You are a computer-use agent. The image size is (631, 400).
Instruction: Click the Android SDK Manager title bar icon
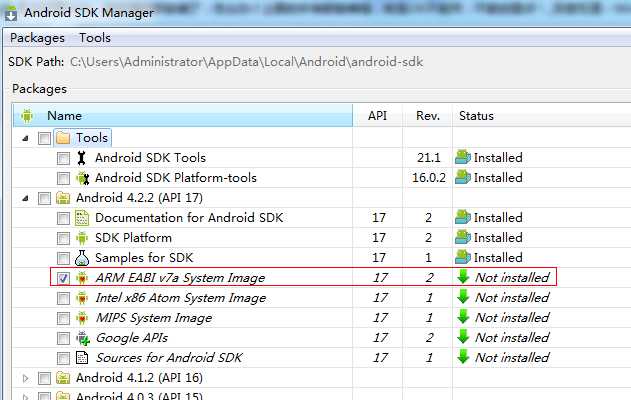pyautogui.click(x=10, y=13)
